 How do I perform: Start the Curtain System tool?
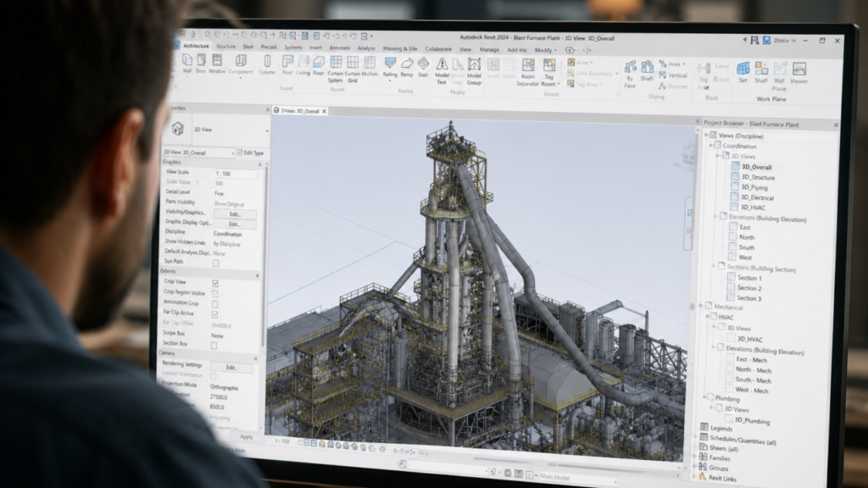tap(336, 69)
